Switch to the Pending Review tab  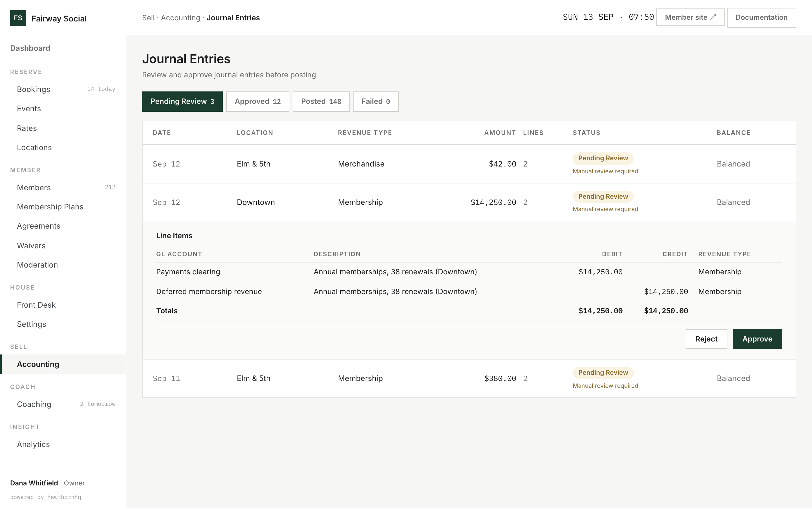tap(182, 102)
